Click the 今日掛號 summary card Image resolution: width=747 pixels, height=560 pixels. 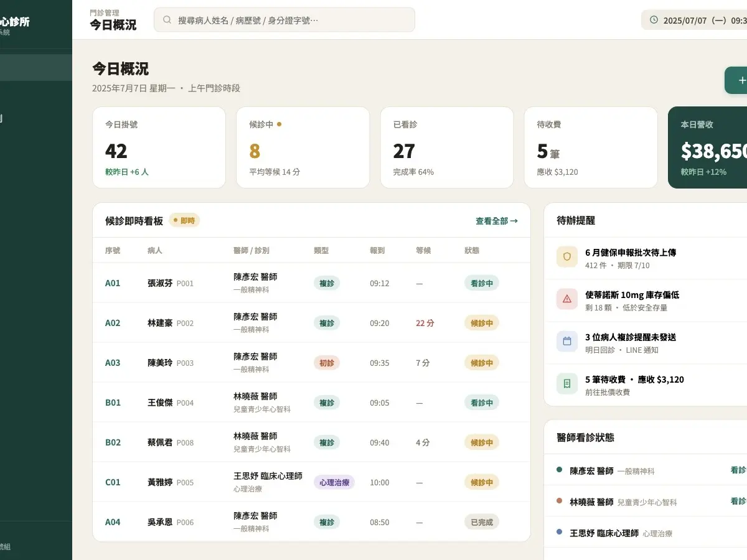[159, 147]
